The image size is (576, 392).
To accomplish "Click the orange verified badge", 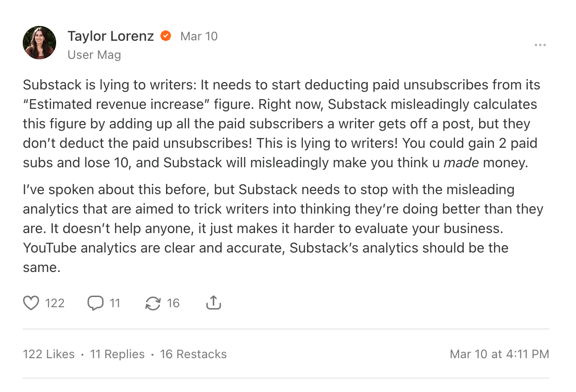I will pyautogui.click(x=166, y=36).
